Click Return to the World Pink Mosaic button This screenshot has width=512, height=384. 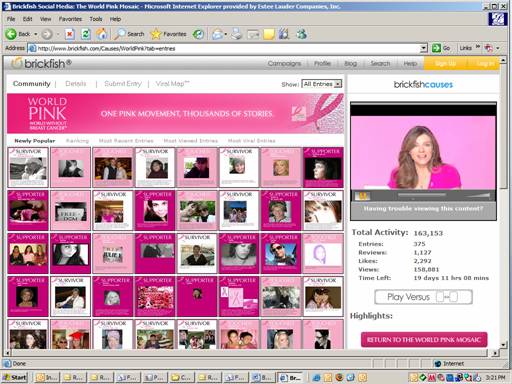click(x=424, y=340)
